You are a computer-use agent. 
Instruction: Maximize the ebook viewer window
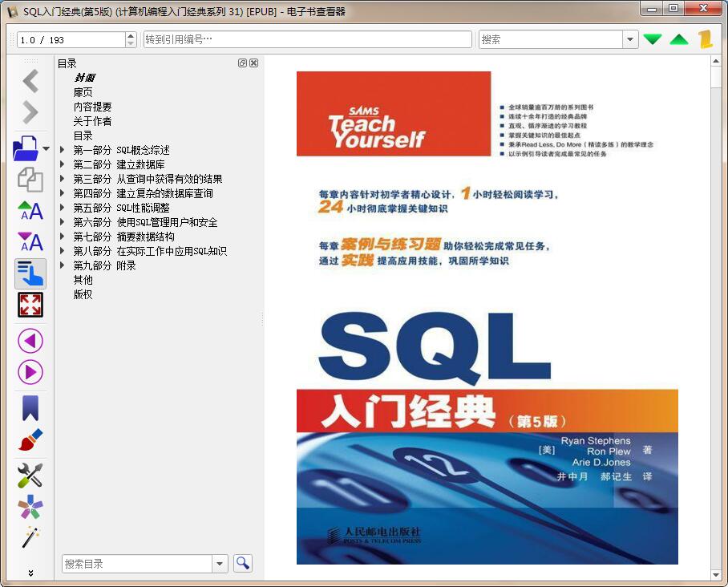tap(673, 8)
